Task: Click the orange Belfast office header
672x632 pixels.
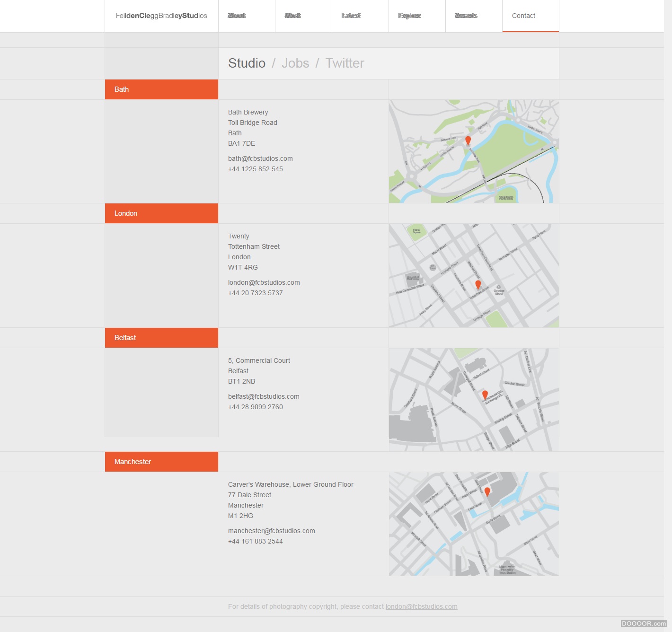Action: click(161, 338)
